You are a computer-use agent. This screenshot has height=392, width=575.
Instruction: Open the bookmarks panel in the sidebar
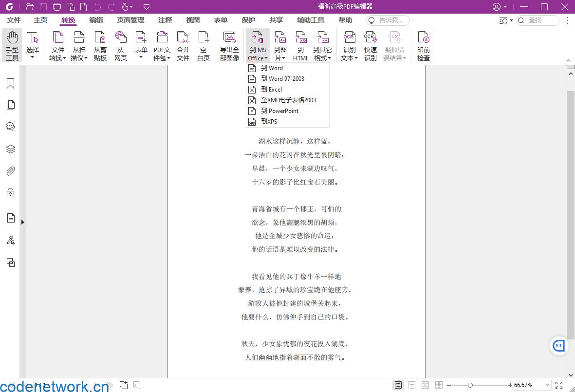coord(10,83)
